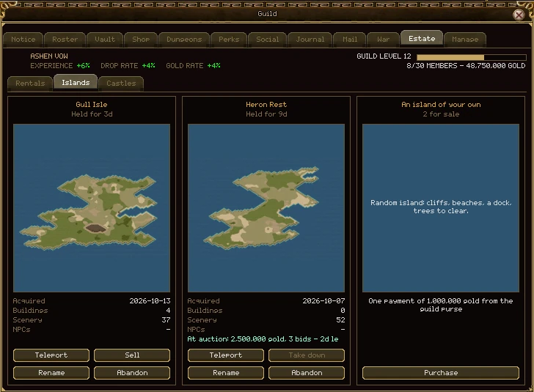Rename Gull Isle
Image resolution: width=534 pixels, height=392 pixels.
(51, 373)
